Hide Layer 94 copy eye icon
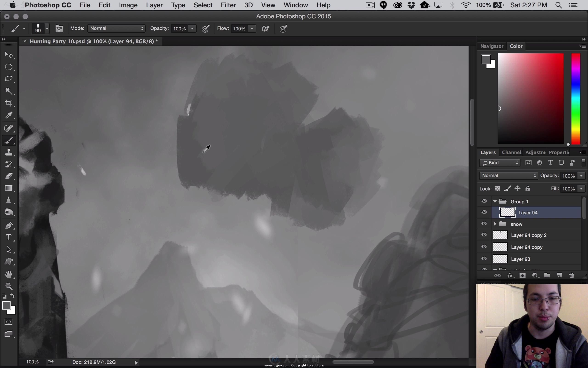 coord(484,247)
